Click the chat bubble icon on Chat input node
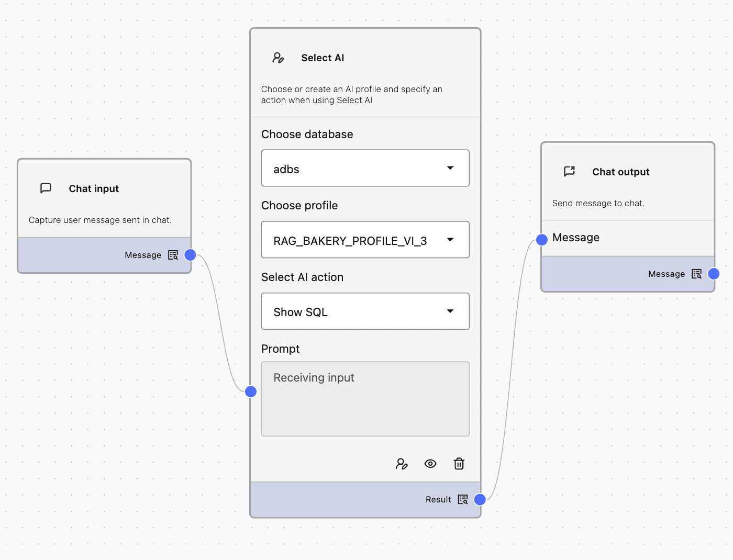 [46, 188]
